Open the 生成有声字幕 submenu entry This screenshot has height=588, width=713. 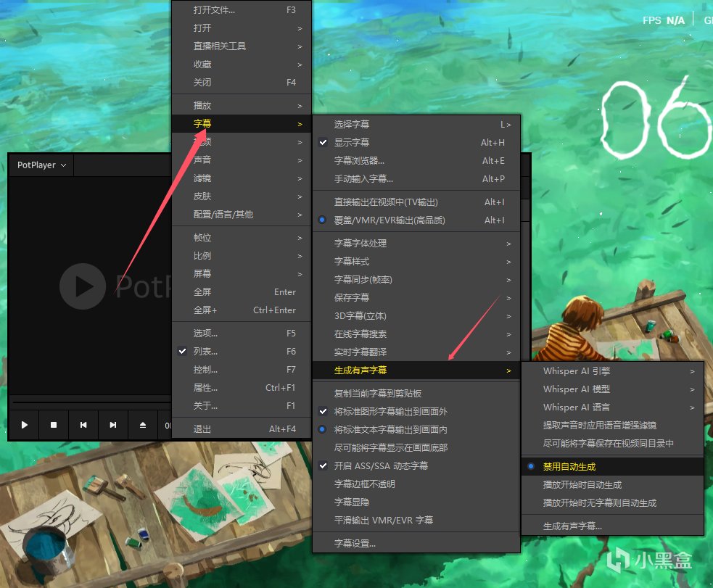416,370
